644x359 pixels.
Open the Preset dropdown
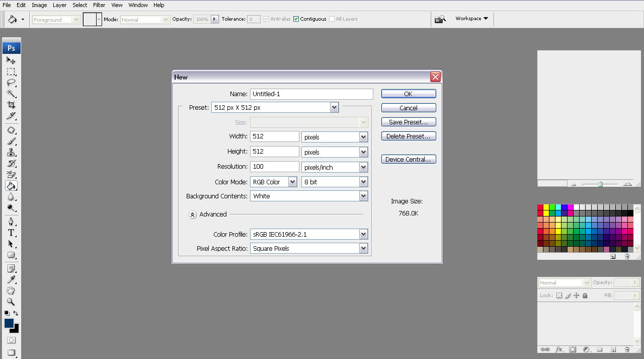click(x=334, y=107)
